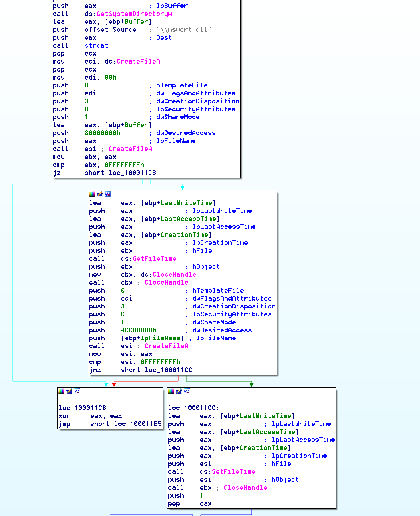Click the pencil edit icon of the loc_100011C8 block
This screenshot has height=516, width=420.
tap(69, 391)
